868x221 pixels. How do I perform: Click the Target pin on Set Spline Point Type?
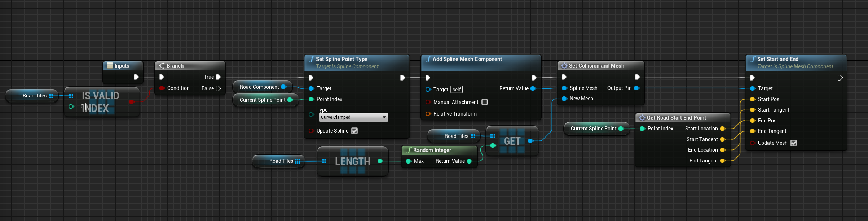(311, 88)
